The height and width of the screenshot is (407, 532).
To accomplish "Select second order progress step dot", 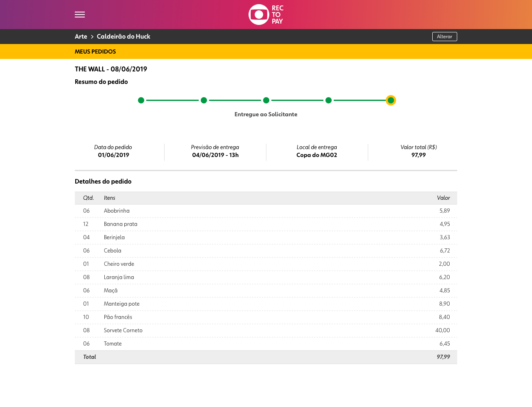I will tap(204, 100).
